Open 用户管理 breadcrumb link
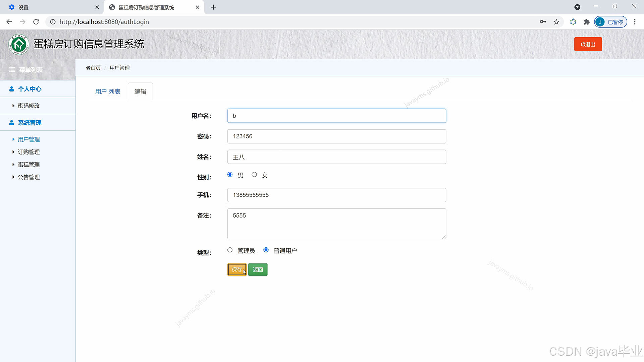The image size is (644, 362). coord(119,68)
